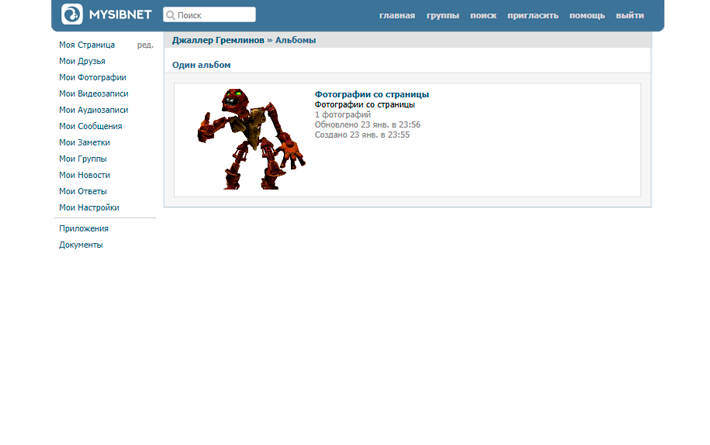Click the search magnifier icon
The image size is (710, 445).
[x=171, y=15]
